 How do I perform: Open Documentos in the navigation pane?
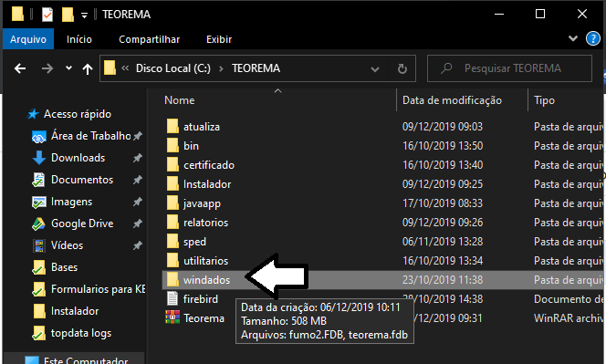point(82,180)
